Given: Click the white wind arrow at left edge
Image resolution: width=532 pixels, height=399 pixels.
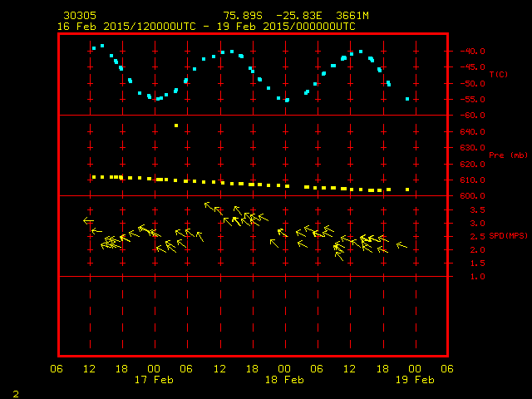Looking at the screenshot, I should (89, 220).
